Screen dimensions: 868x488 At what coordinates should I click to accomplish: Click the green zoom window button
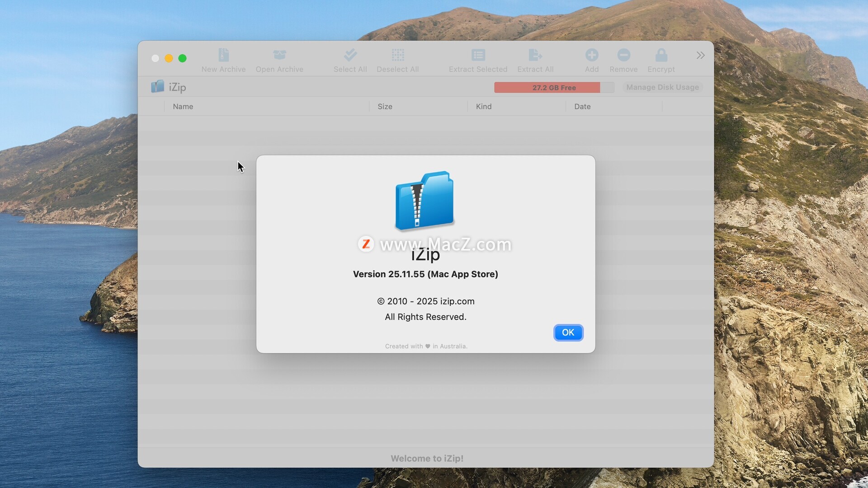182,58
